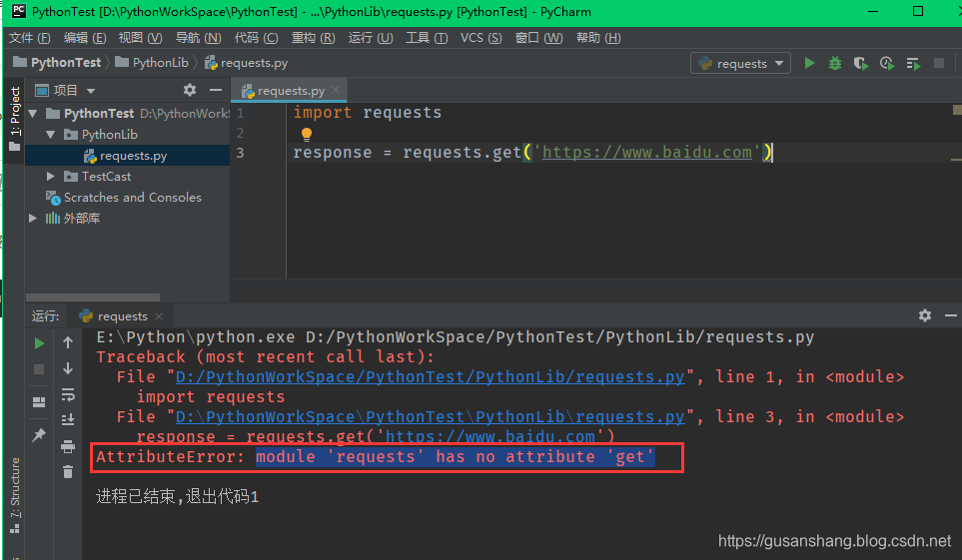Open the Structure side tab

15,495
